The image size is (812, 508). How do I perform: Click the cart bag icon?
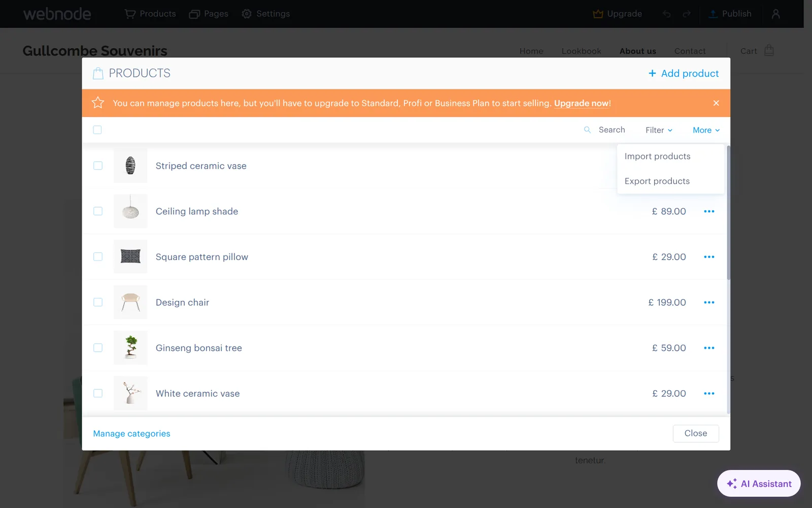(769, 50)
